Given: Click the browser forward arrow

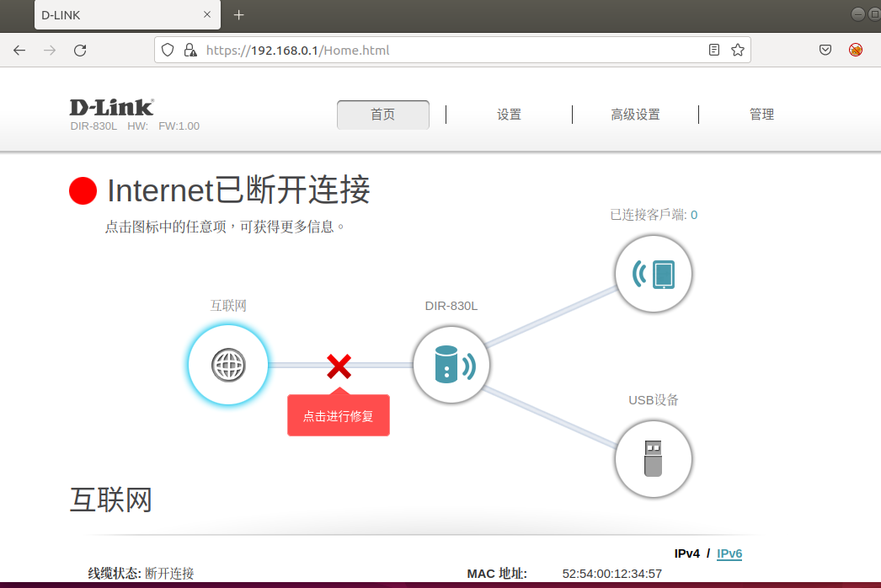Looking at the screenshot, I should click(x=50, y=50).
